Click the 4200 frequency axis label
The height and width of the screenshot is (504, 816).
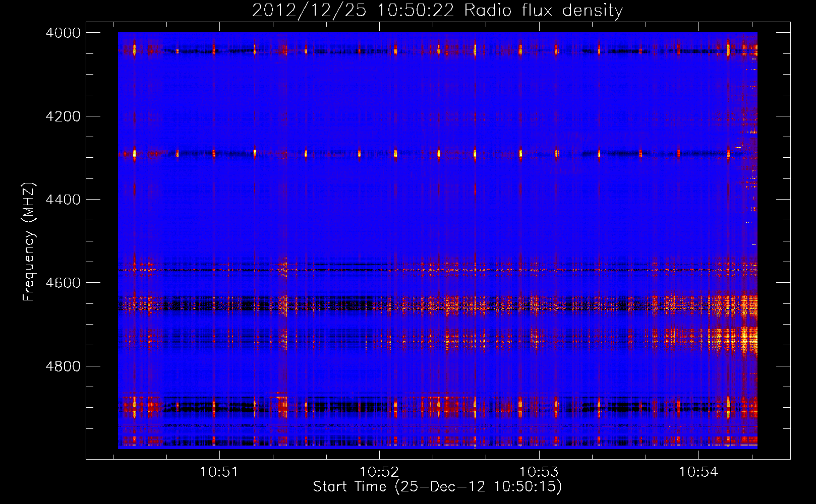click(x=63, y=116)
